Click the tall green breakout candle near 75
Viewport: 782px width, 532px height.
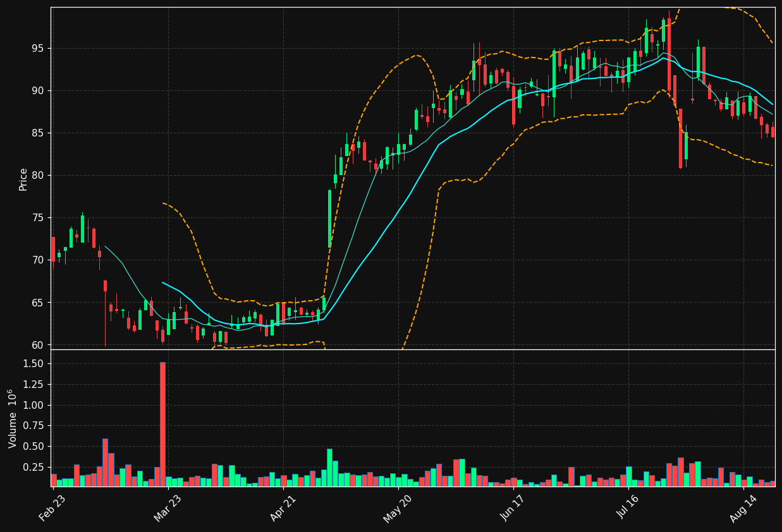329,219
